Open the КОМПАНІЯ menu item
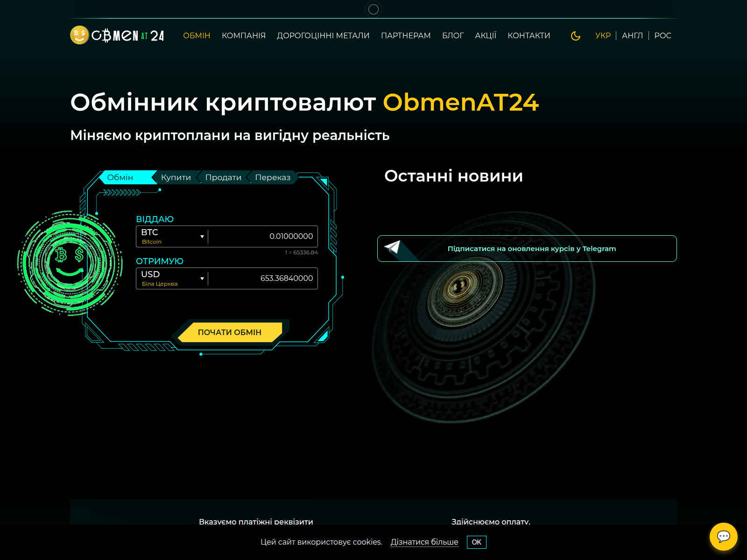 point(244,35)
